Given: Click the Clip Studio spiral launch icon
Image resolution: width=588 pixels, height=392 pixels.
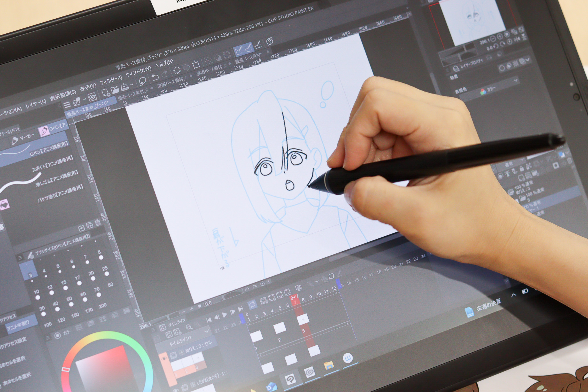Looking at the screenshot, I should [x=92, y=96].
